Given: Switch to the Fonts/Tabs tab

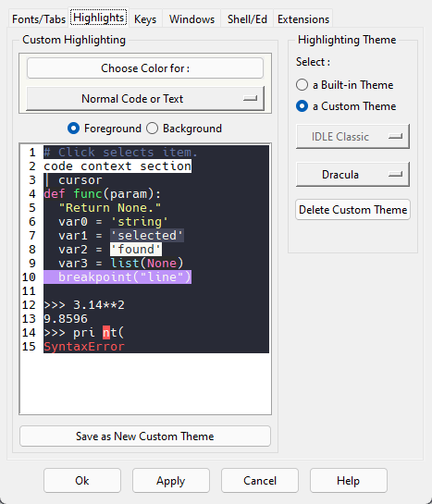Looking at the screenshot, I should point(39,19).
